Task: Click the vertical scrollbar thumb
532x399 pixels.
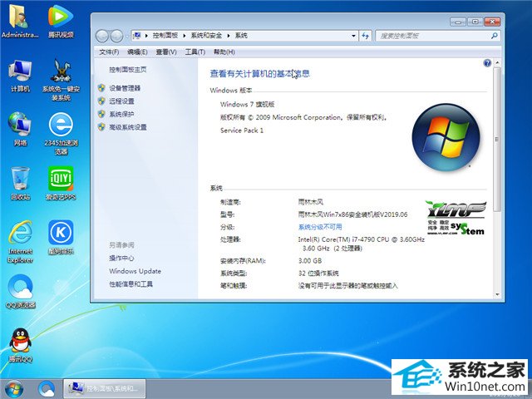Action: tap(497, 139)
